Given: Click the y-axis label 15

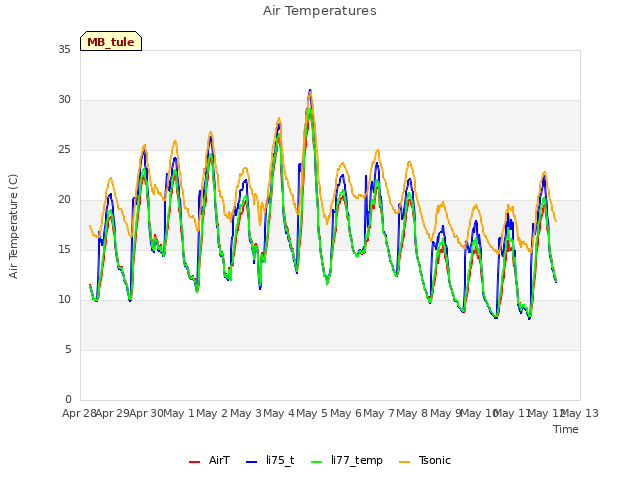Looking at the screenshot, I should tap(64, 249).
